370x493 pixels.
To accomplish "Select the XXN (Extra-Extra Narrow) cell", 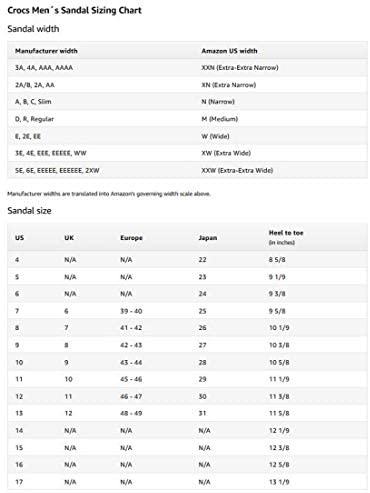I will point(240,68).
